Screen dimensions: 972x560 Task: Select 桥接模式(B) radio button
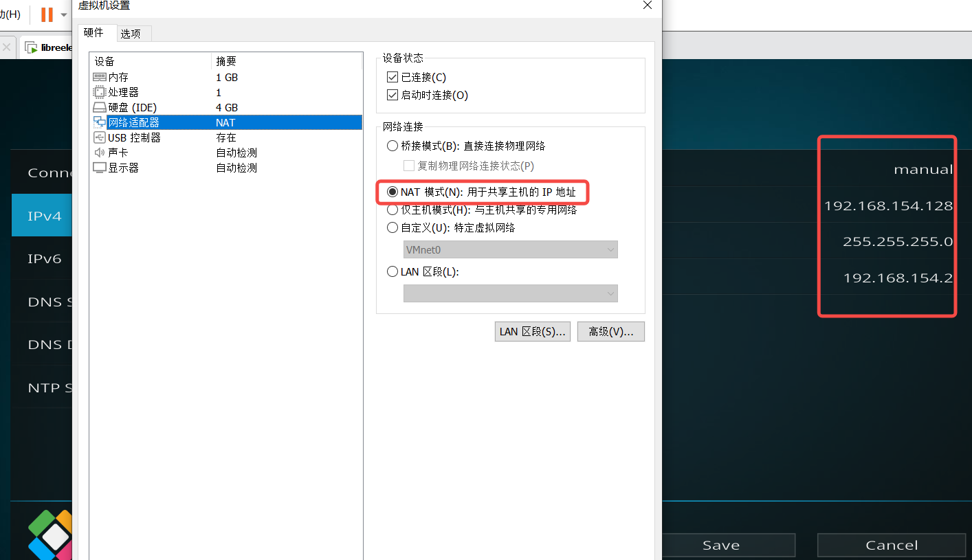pyautogui.click(x=393, y=146)
